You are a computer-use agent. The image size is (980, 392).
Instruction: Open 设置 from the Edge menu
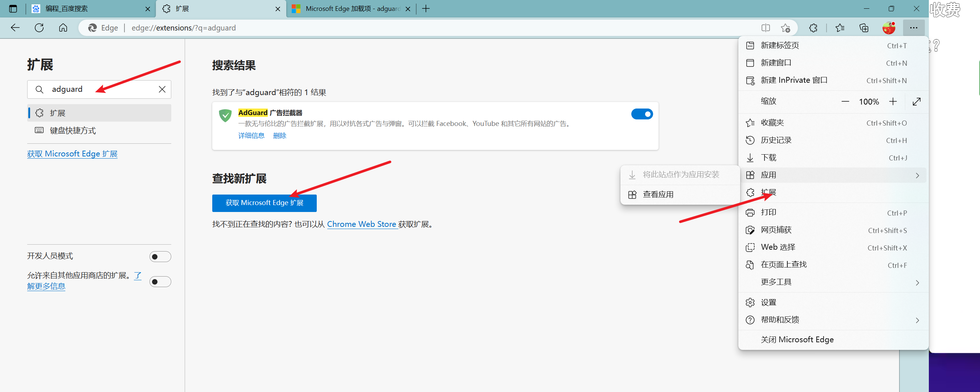pos(768,303)
